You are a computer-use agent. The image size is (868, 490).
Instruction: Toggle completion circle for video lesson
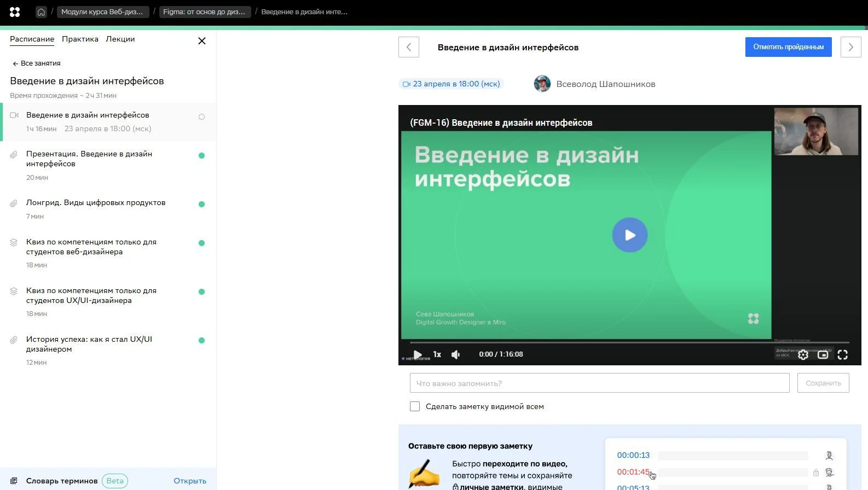pyautogui.click(x=201, y=116)
